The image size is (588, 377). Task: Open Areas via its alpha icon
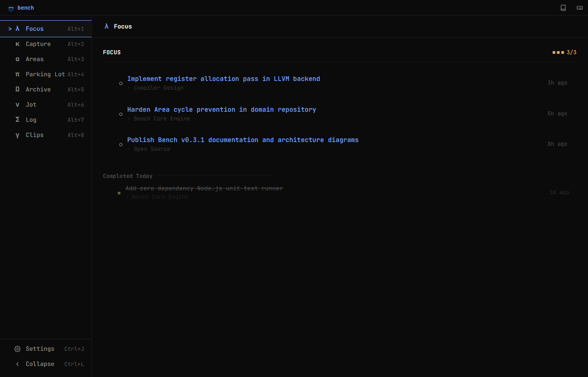coord(17,59)
